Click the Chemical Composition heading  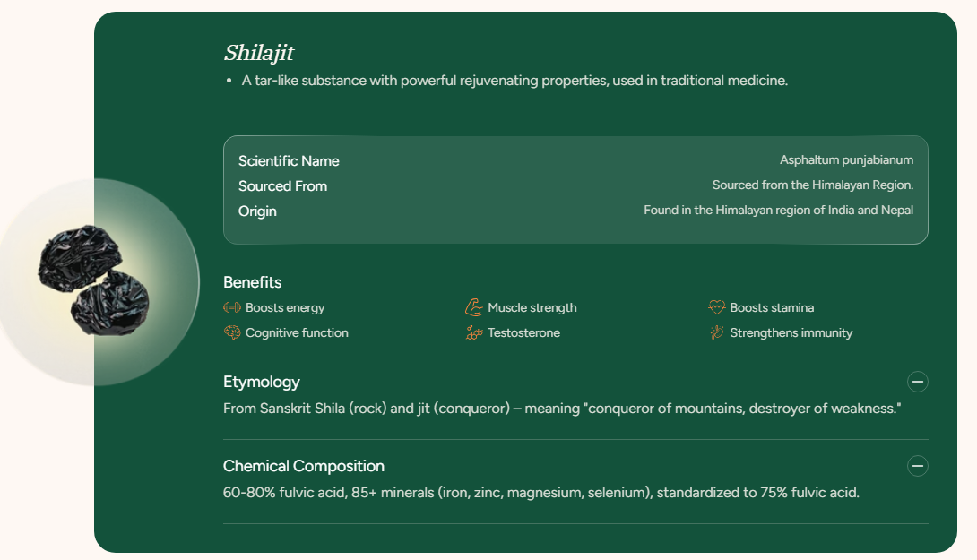coord(304,466)
